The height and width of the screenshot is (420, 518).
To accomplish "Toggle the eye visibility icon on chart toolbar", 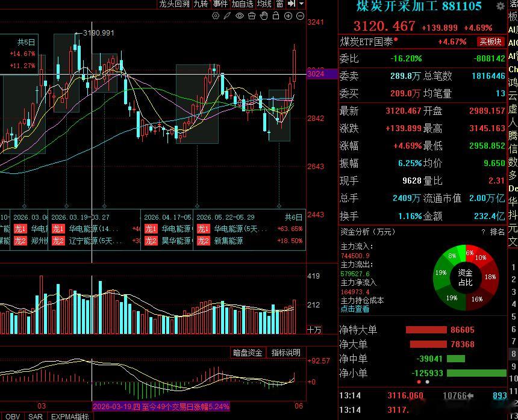I will (x=240, y=16).
